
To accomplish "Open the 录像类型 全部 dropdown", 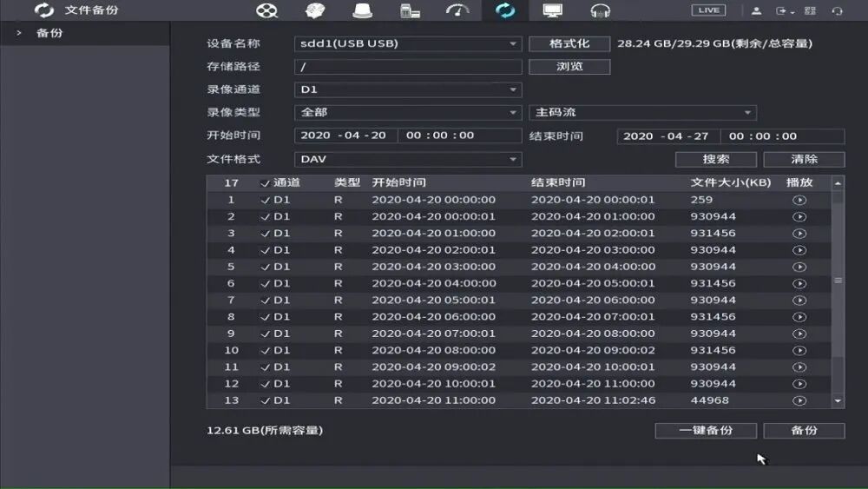I will point(408,112).
